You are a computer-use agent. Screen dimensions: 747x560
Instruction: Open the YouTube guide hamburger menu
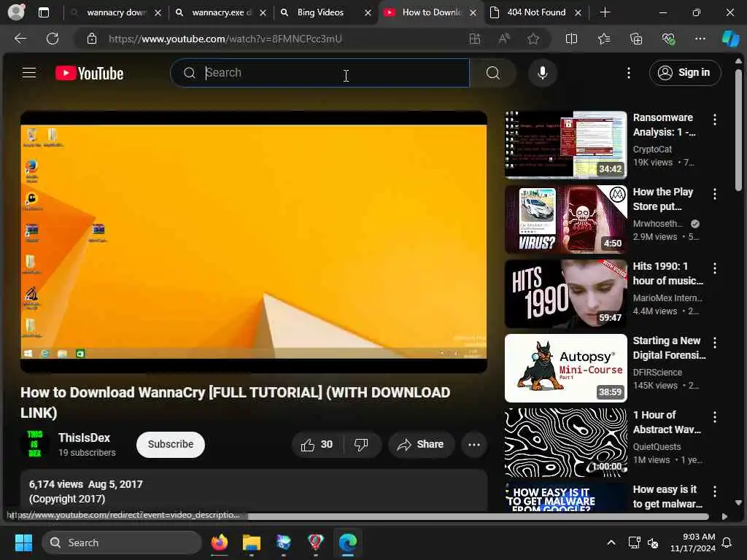pos(29,73)
